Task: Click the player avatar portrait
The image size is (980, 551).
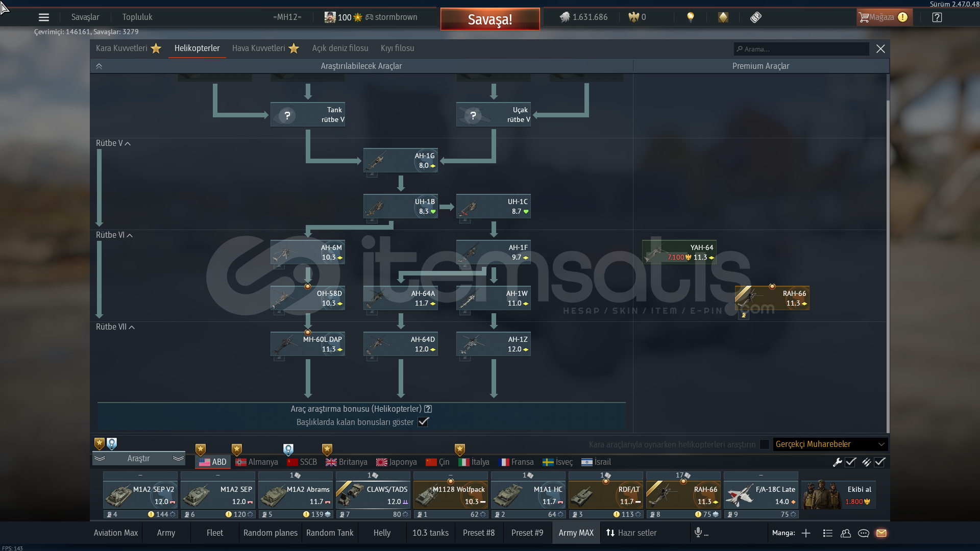Action: pyautogui.click(x=330, y=17)
